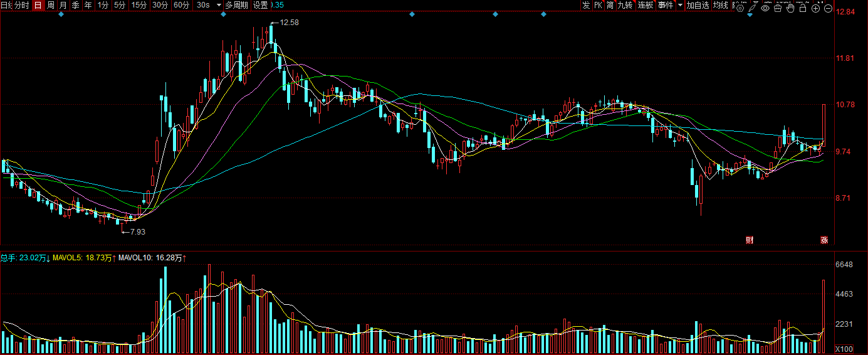The image size is (868, 355).
Task: Click the 7.93 low price label
Action: point(136,232)
